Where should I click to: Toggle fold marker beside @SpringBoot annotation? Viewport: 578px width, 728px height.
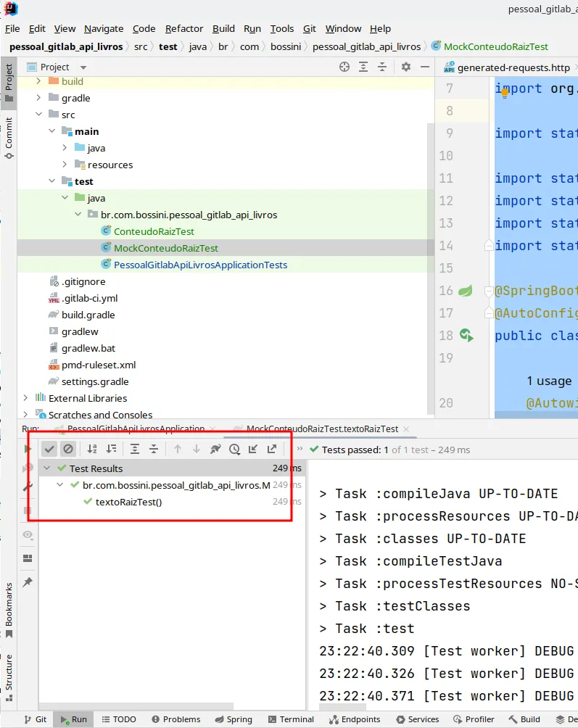pos(488,291)
